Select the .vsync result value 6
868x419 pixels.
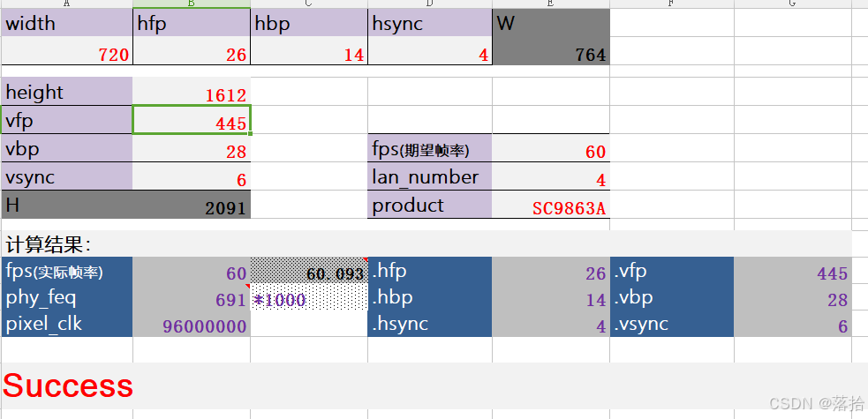click(793, 324)
